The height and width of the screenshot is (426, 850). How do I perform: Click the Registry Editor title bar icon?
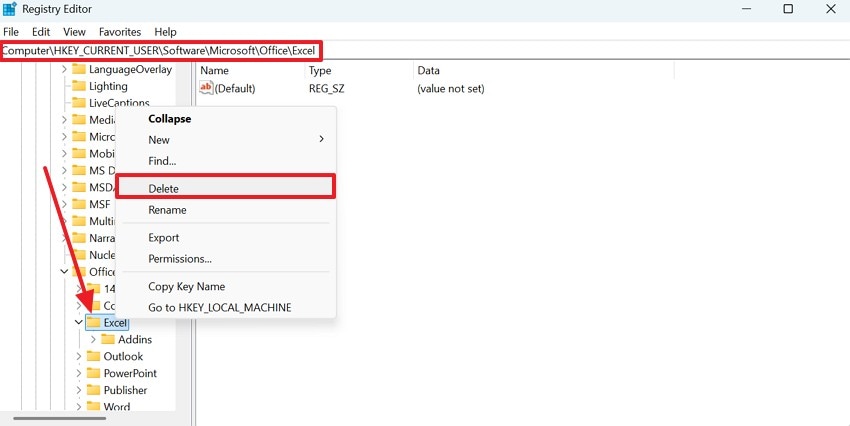point(10,9)
